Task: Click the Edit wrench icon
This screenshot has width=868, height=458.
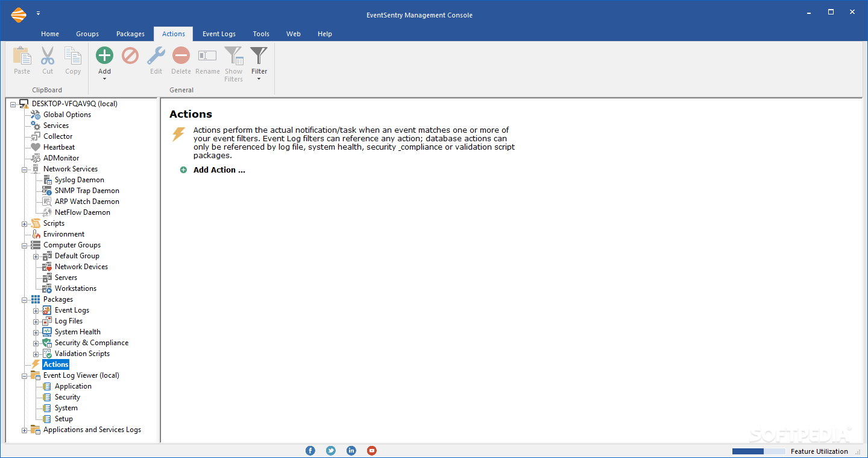Action: click(x=156, y=56)
